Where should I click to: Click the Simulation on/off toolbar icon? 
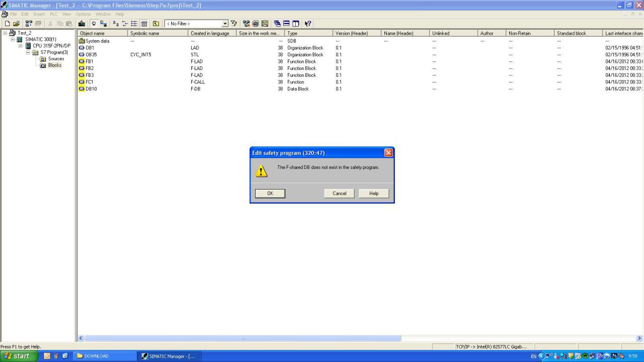click(256, 24)
